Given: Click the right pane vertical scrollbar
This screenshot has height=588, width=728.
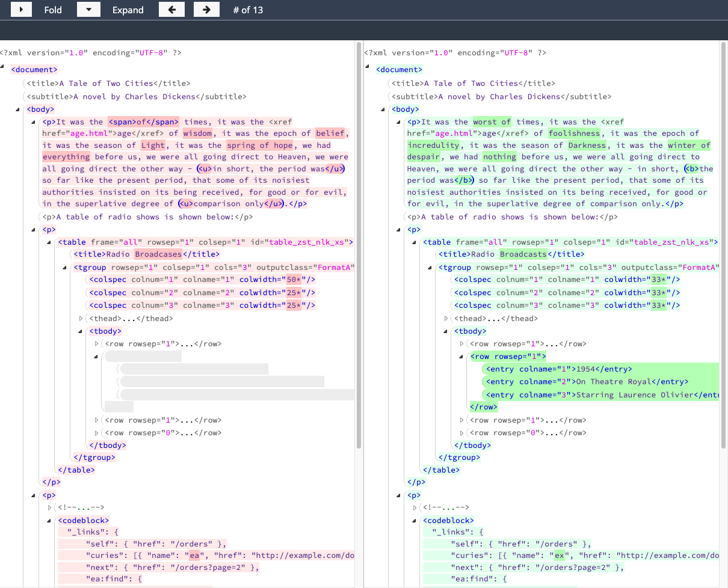Looking at the screenshot, I should pyautogui.click(x=723, y=240).
